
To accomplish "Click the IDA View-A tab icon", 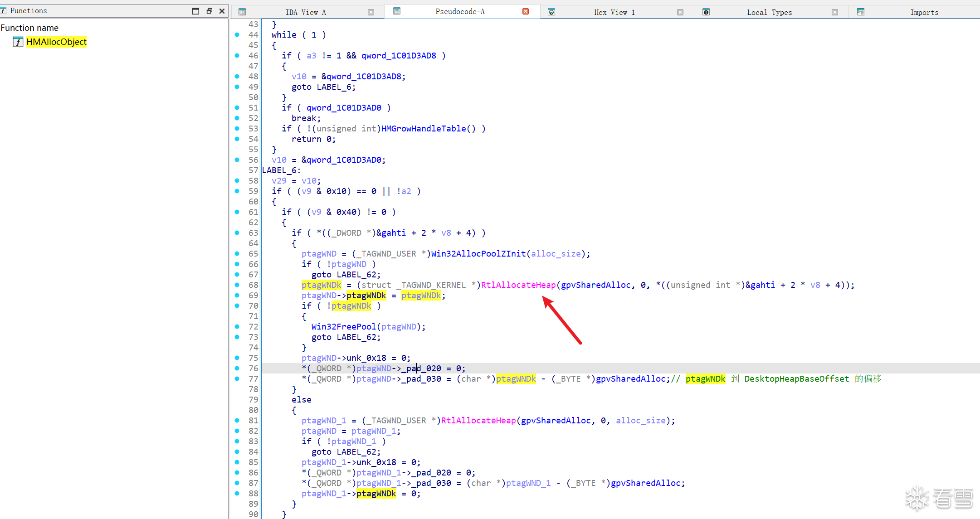I will [x=242, y=12].
